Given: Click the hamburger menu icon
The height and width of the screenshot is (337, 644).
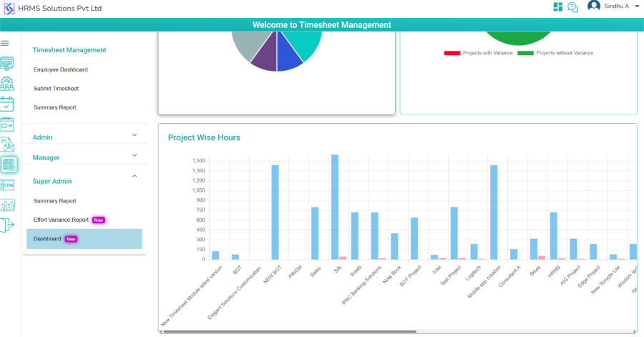Looking at the screenshot, I should pyautogui.click(x=5, y=43).
